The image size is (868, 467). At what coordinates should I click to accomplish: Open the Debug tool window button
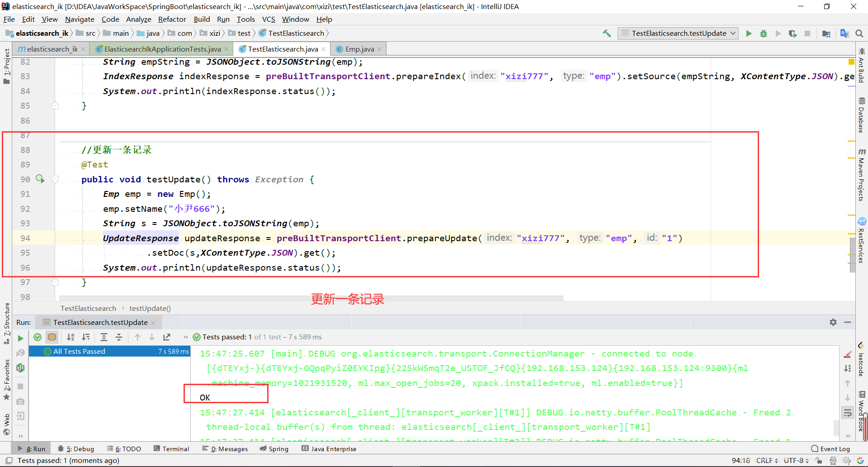(x=76, y=448)
